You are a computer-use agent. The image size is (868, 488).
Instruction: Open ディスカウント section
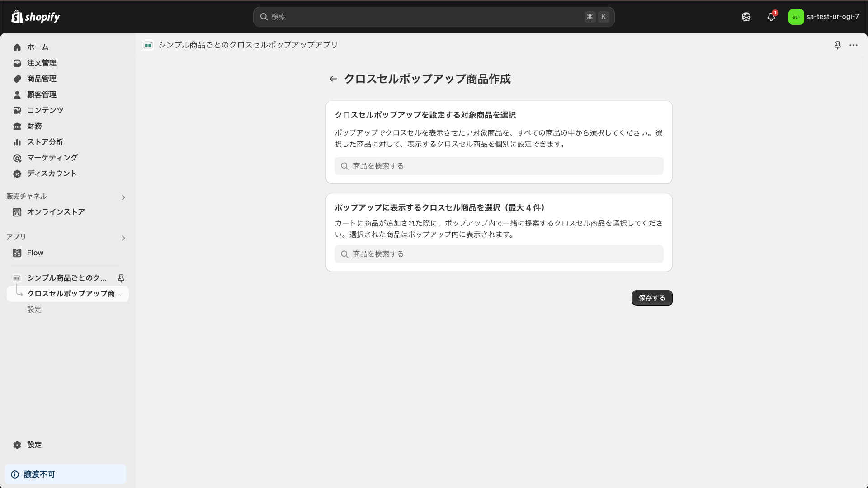click(x=51, y=174)
